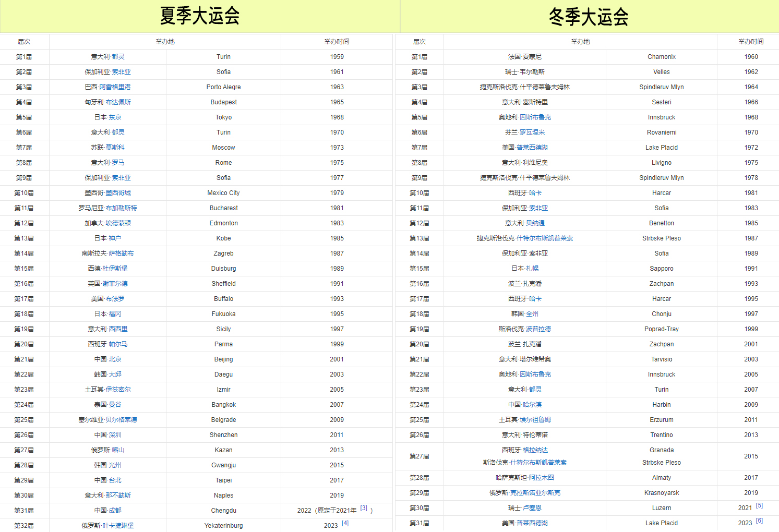Click the 罗马 link in 第8届 row
779x532 pixels.
(x=118, y=163)
